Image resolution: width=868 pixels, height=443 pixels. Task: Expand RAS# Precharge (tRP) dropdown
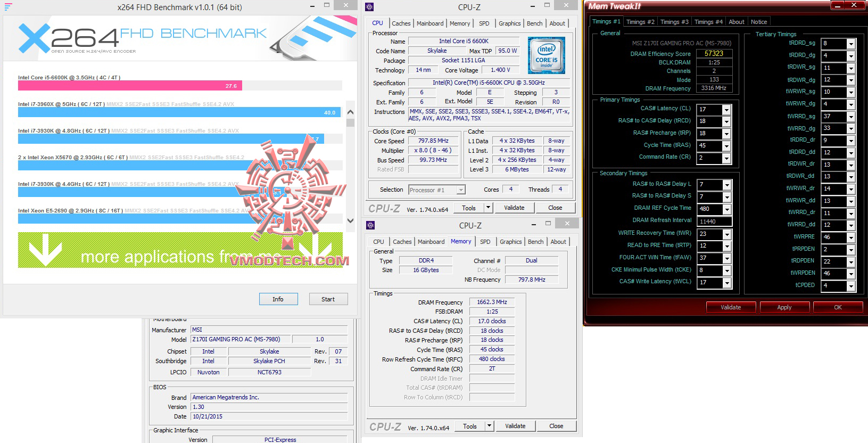pyautogui.click(x=727, y=134)
